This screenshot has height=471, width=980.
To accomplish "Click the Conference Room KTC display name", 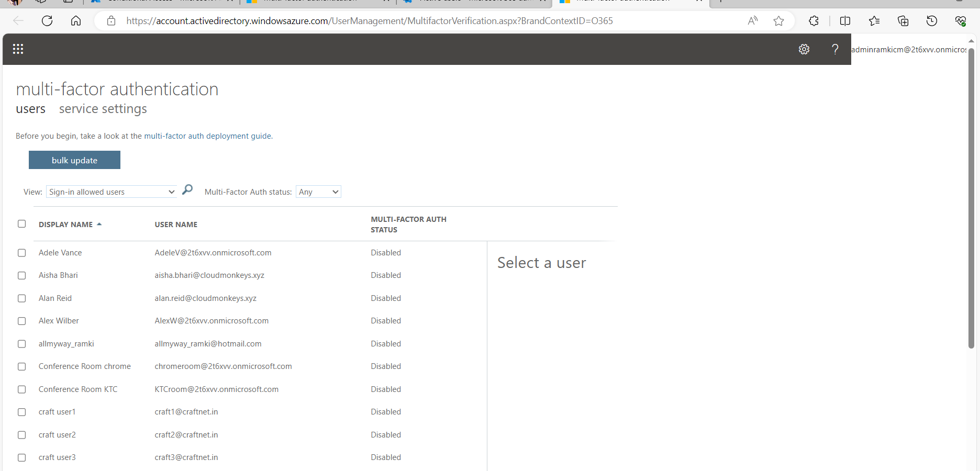I will (78, 389).
